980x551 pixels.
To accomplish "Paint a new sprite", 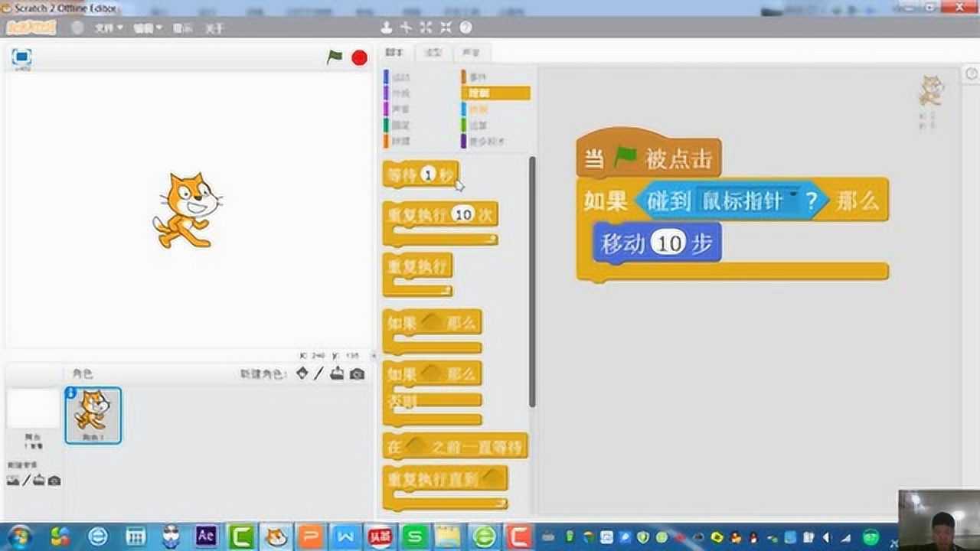I will tap(319, 373).
